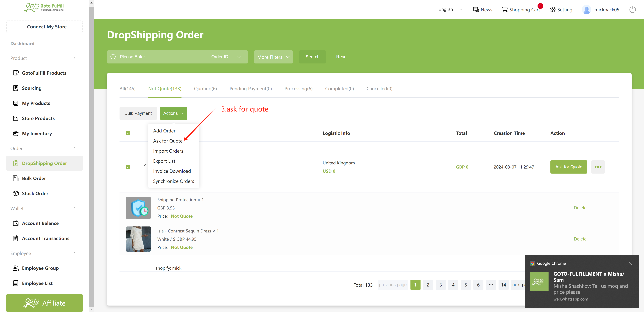The width and height of the screenshot is (644, 312).
Task: Click the My Inventory box icon
Action: [16, 133]
